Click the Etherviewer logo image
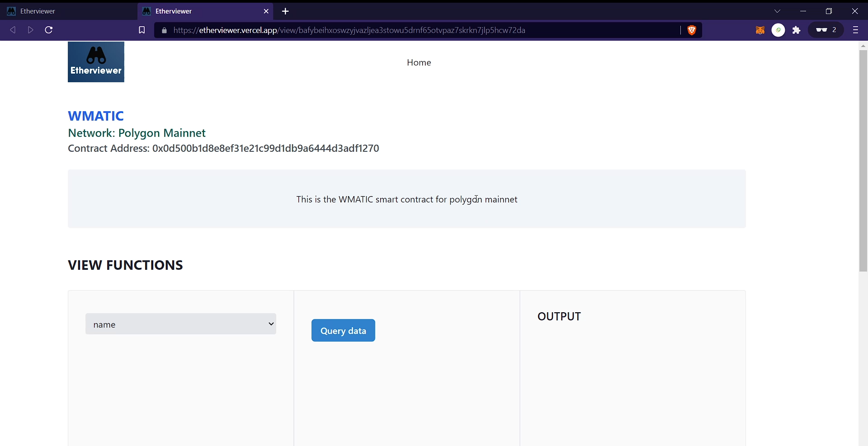 tap(96, 62)
